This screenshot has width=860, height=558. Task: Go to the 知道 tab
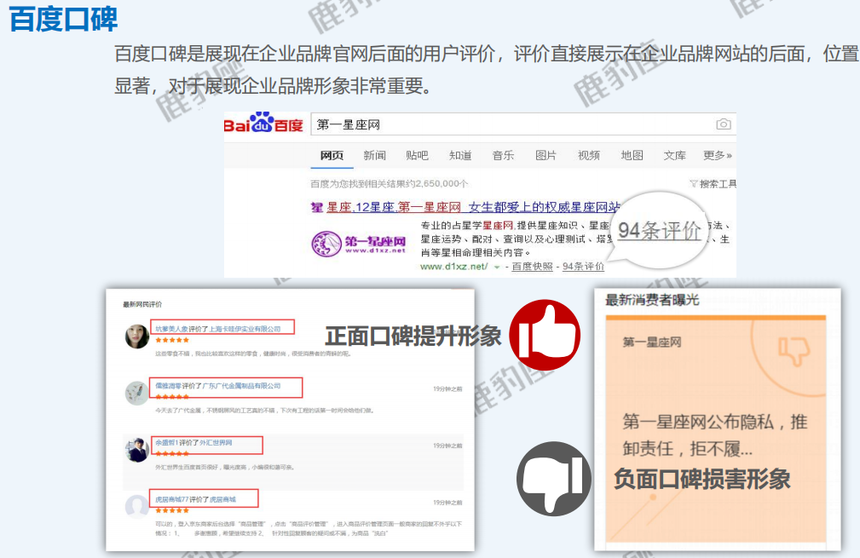[x=460, y=155]
